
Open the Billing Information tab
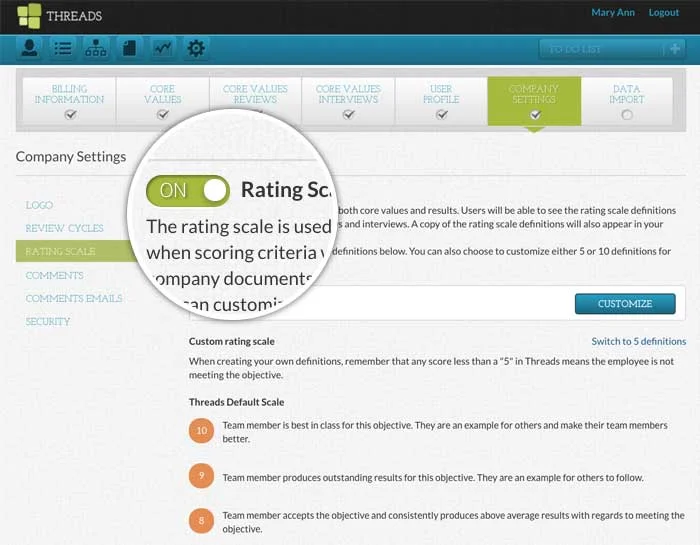(69, 101)
